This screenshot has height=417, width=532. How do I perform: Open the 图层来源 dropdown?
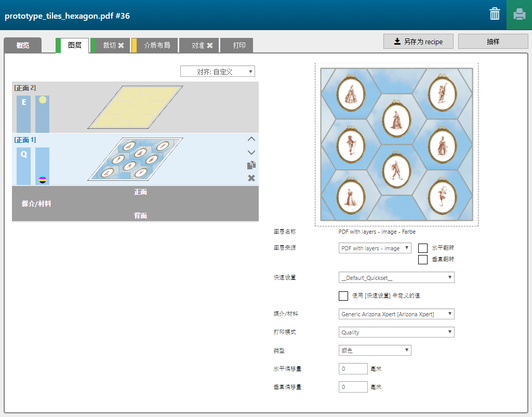(375, 248)
